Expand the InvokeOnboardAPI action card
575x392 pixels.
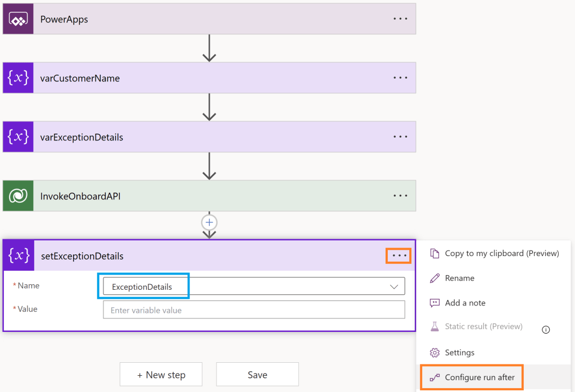[214, 196]
